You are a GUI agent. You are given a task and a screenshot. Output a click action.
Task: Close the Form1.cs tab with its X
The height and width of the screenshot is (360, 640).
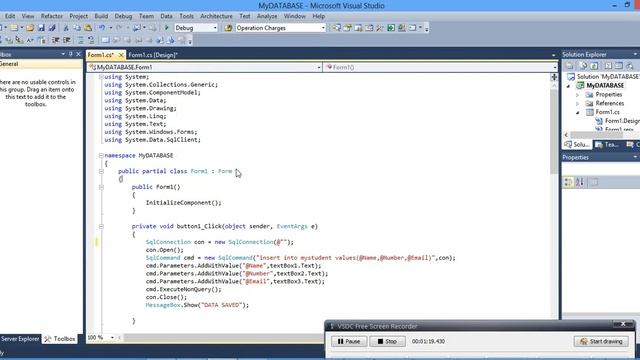[x=121, y=55]
